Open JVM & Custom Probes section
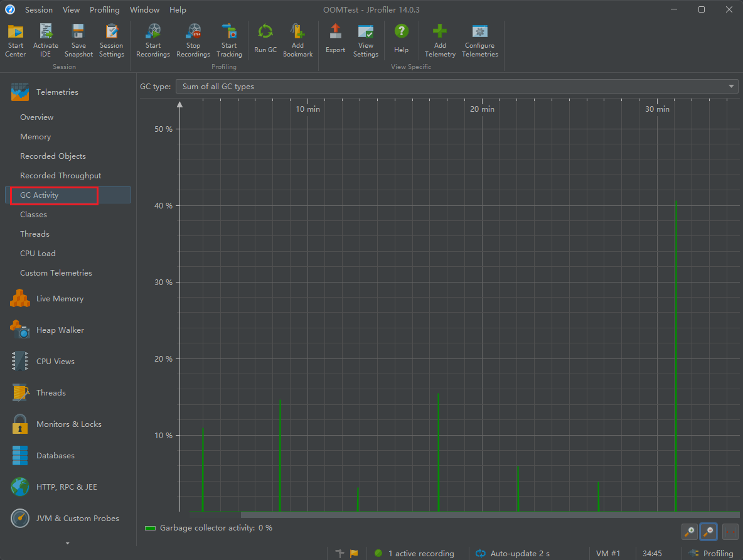743x560 pixels. pos(68,519)
